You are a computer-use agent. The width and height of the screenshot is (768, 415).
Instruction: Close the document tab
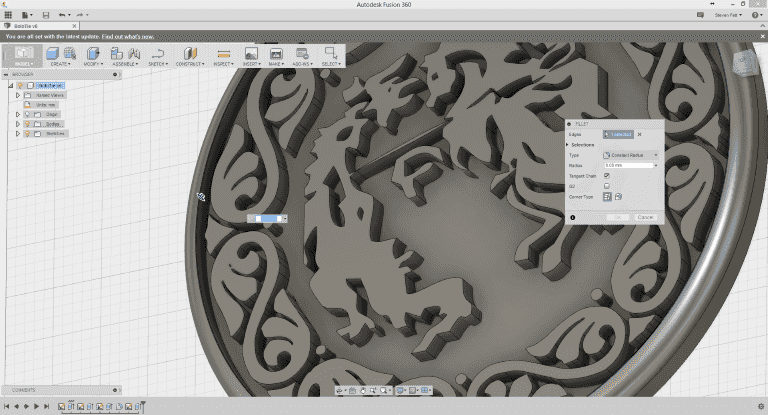74,26
